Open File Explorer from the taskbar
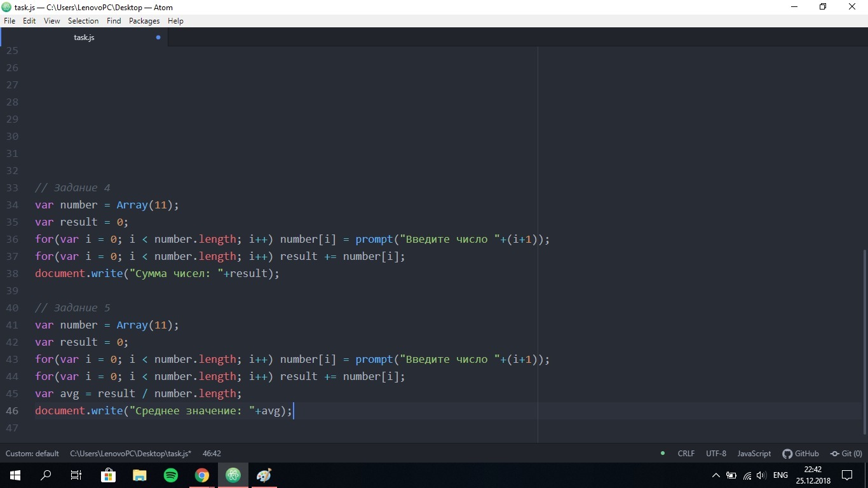868x488 pixels. click(139, 475)
